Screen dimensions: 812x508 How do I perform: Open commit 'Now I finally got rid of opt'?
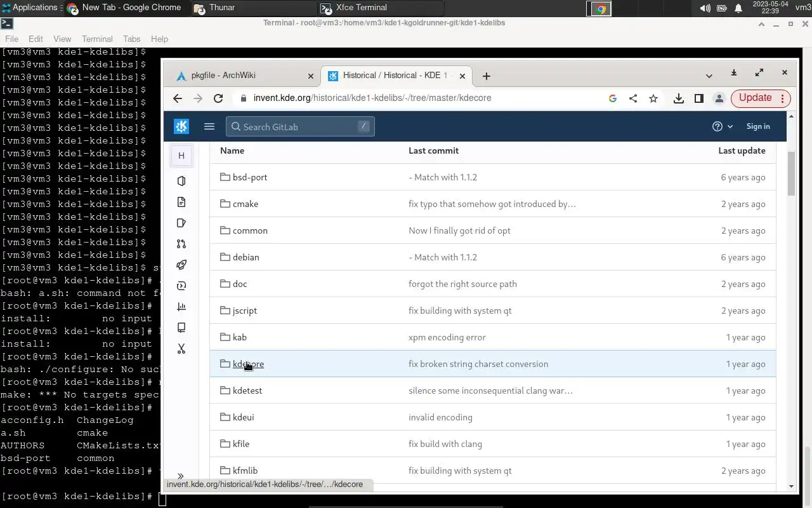click(x=459, y=231)
